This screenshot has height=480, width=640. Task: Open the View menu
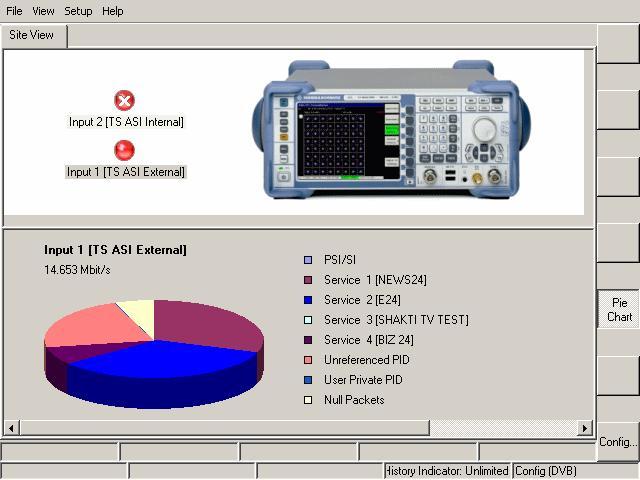[43, 11]
